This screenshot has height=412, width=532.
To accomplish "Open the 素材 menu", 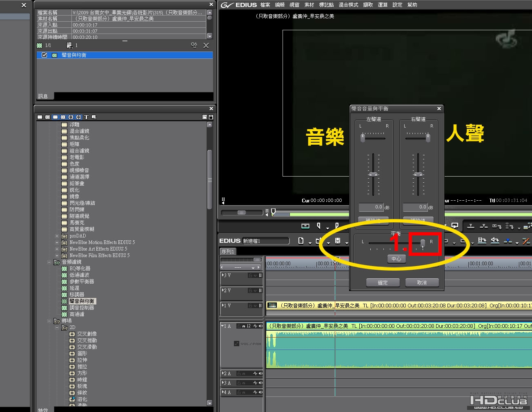I will 309,5.
